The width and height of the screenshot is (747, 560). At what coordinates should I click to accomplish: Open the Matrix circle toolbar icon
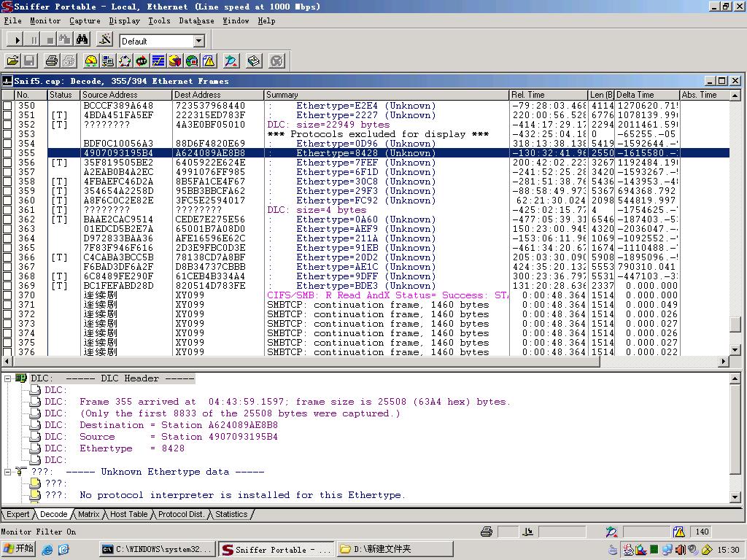pos(125,61)
